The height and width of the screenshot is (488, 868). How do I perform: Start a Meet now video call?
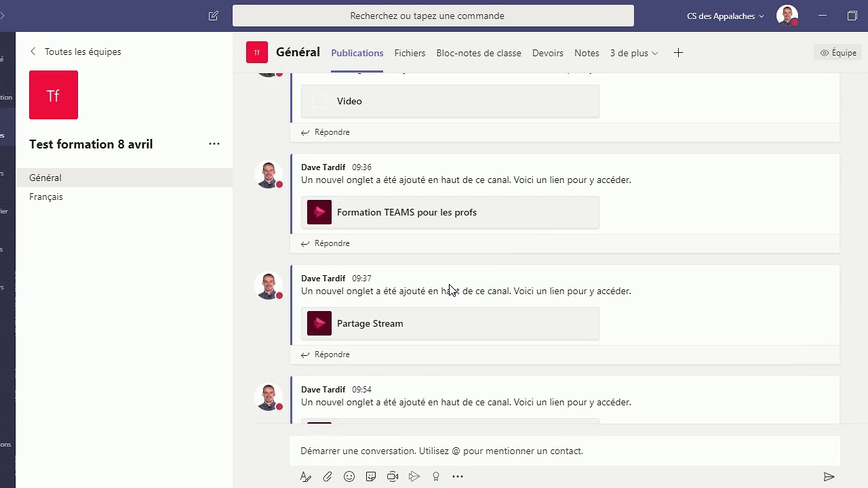pyautogui.click(x=393, y=476)
